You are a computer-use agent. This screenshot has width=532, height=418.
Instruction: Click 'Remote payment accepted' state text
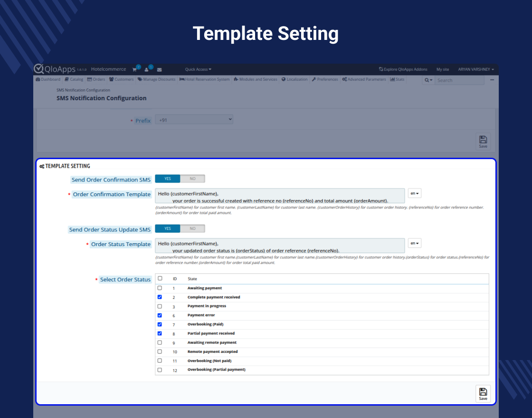pyautogui.click(x=212, y=351)
